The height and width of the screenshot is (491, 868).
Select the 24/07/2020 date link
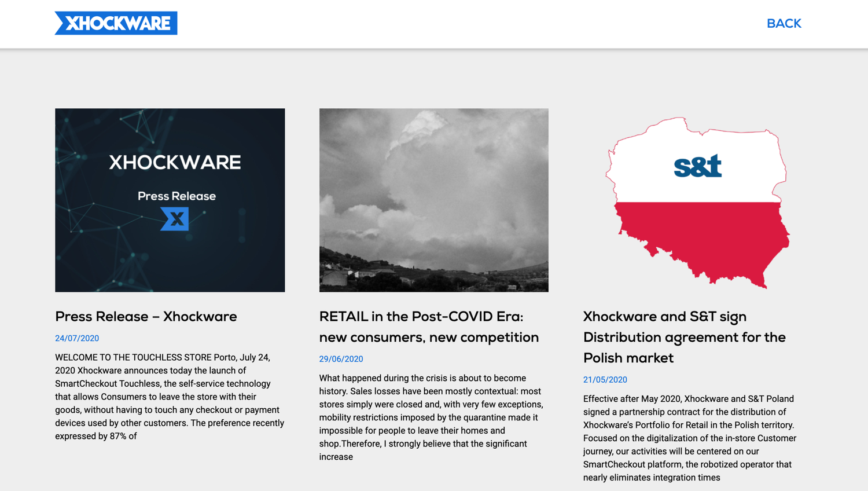[77, 338]
